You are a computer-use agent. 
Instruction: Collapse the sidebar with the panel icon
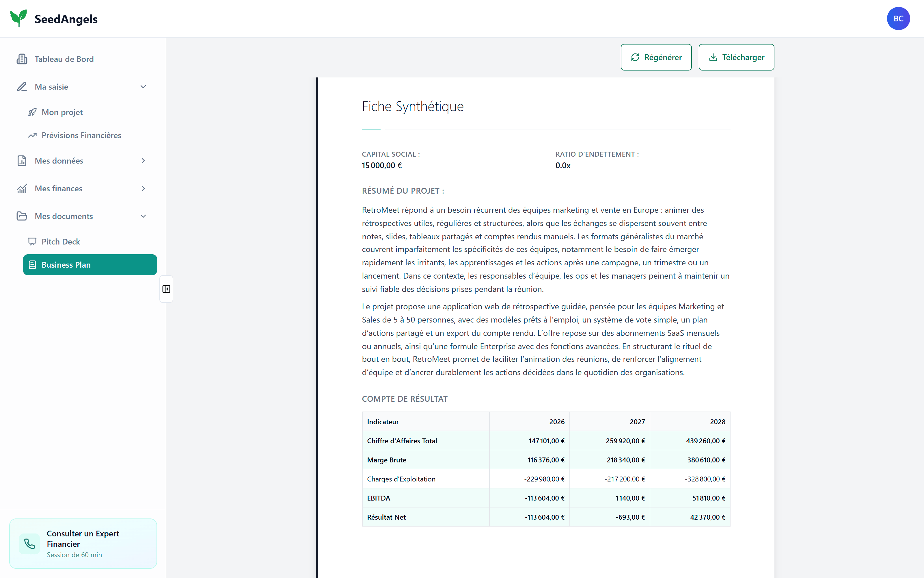click(x=166, y=289)
